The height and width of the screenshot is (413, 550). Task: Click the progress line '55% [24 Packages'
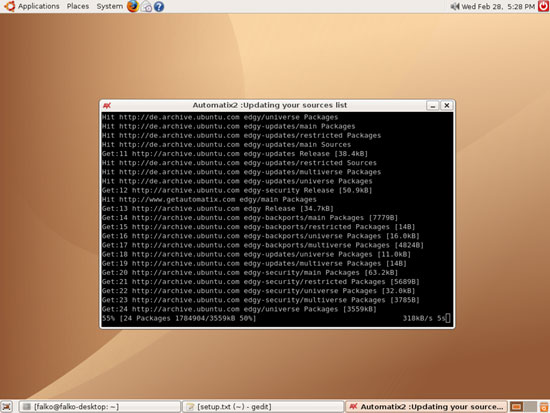point(179,318)
